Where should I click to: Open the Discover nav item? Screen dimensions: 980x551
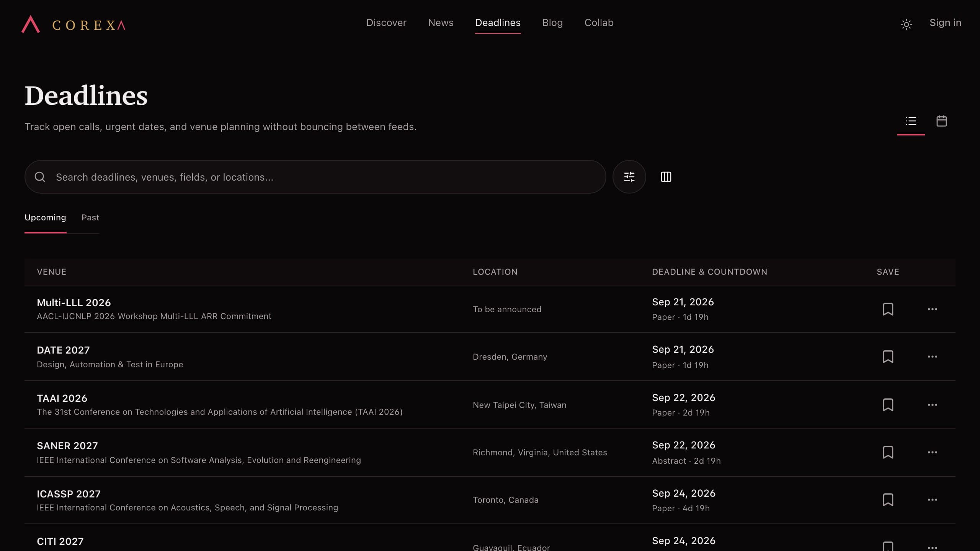[x=386, y=23]
